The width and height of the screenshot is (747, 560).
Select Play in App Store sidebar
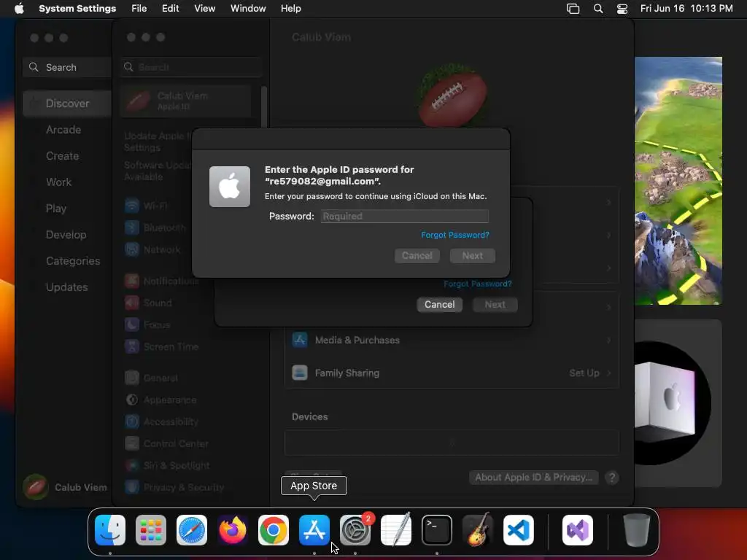[x=55, y=208]
